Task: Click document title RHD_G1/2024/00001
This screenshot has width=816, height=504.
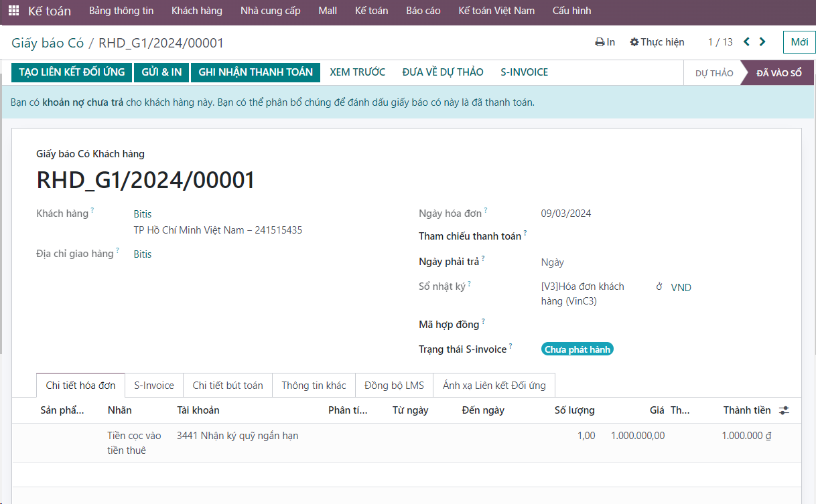Action: pos(145,181)
